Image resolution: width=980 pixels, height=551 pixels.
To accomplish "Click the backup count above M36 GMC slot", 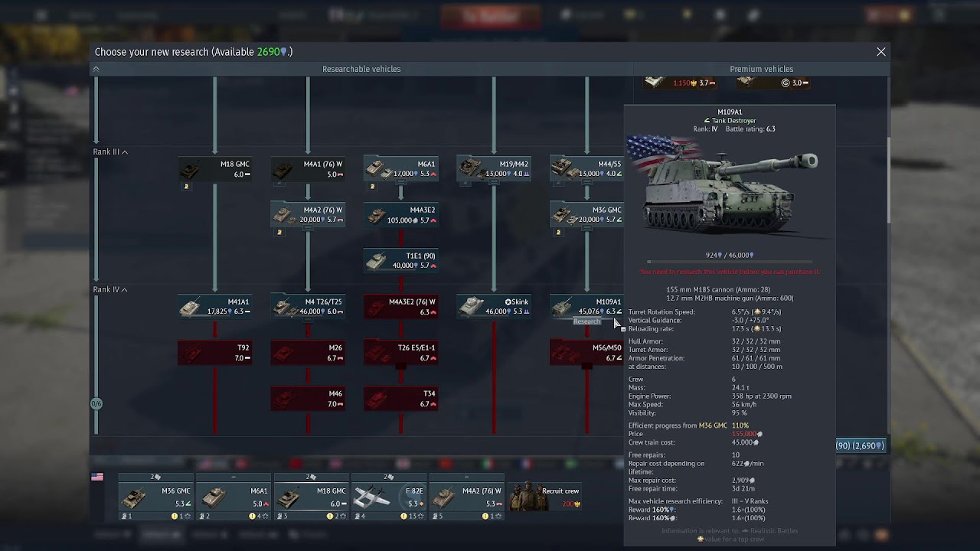I will [155, 477].
